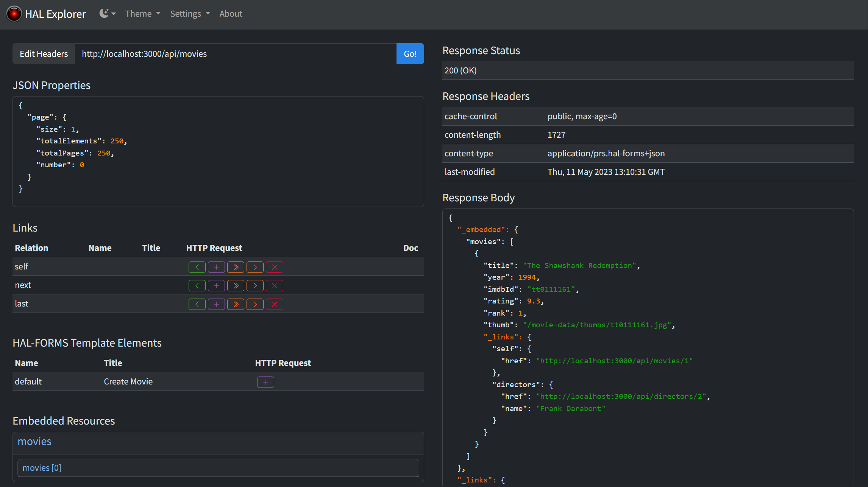The image size is (868, 487).
Task: Click the purple + icon on the last relation row
Action: point(216,304)
